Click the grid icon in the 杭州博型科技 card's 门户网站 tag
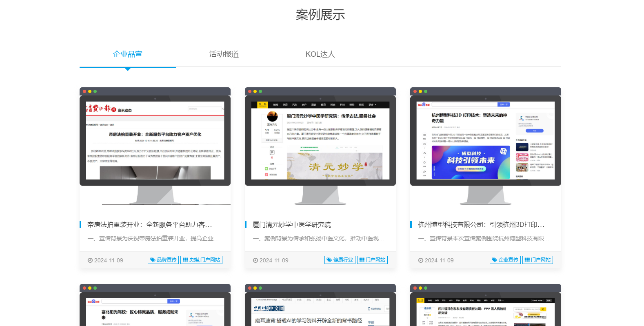Image resolution: width=644 pixels, height=326 pixels. point(527,260)
